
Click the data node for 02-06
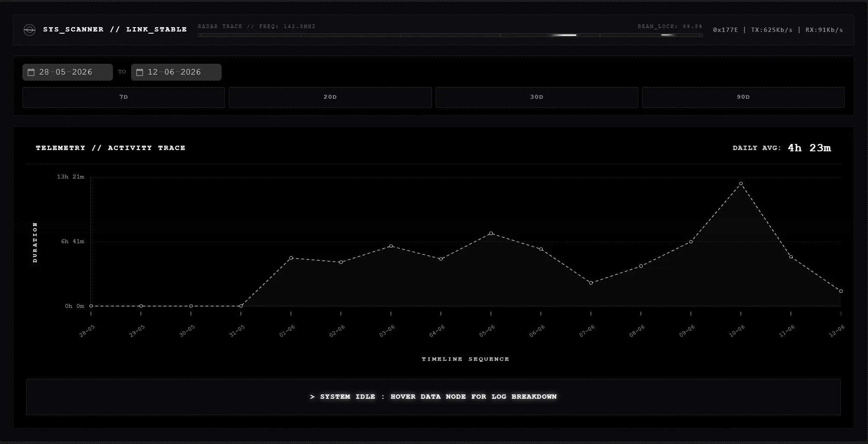pyautogui.click(x=341, y=262)
